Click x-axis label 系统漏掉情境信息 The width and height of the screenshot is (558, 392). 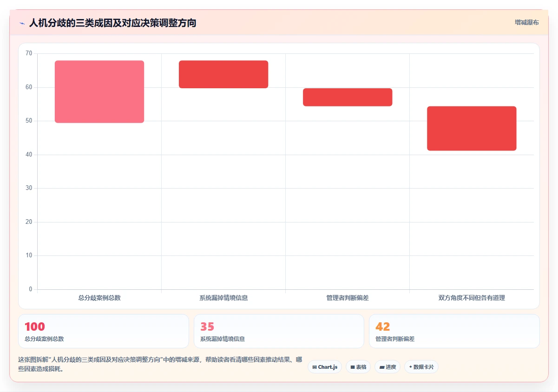click(223, 298)
